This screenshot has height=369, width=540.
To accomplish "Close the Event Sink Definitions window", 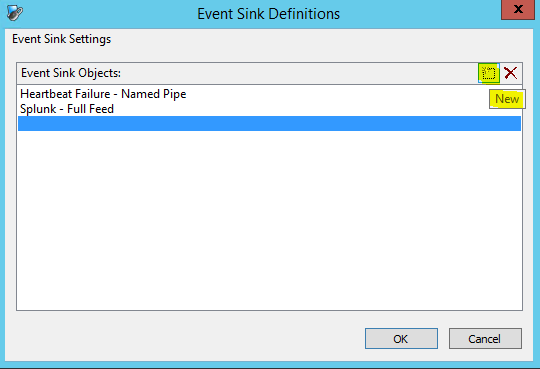I will click(518, 10).
